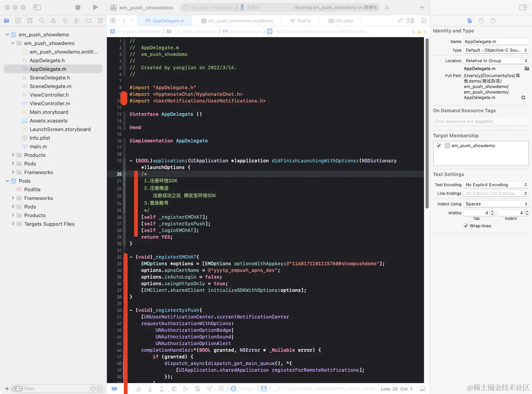The width and height of the screenshot is (532, 394).
Task: Click the Step Out debug icon
Action: point(162,389)
